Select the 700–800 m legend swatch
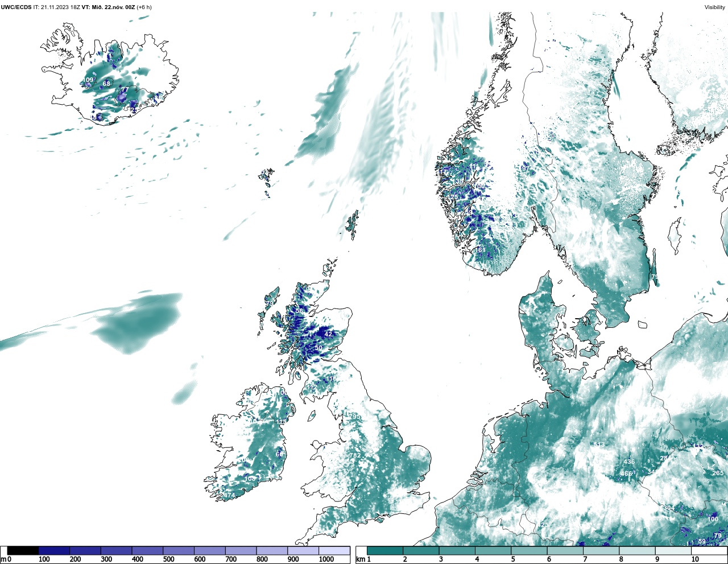Viewport: 728px width, 564px height. 241,551
